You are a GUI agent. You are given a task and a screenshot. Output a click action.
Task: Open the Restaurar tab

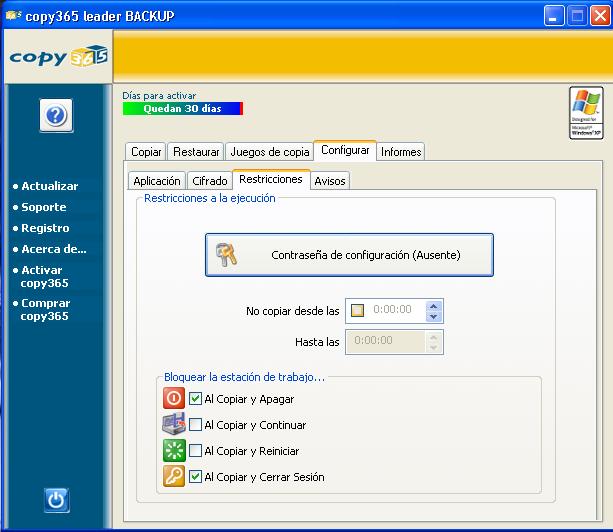click(196, 152)
